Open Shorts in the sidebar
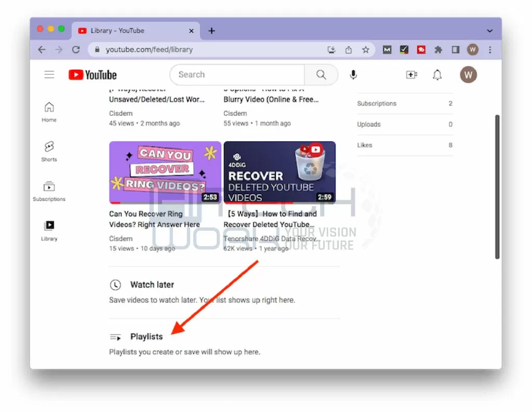 [x=49, y=152]
